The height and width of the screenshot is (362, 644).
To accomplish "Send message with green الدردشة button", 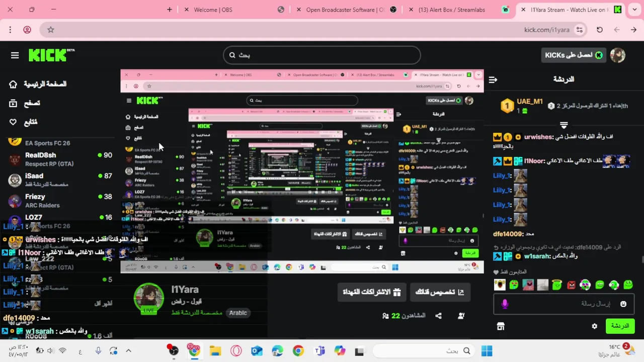I will (x=620, y=326).
